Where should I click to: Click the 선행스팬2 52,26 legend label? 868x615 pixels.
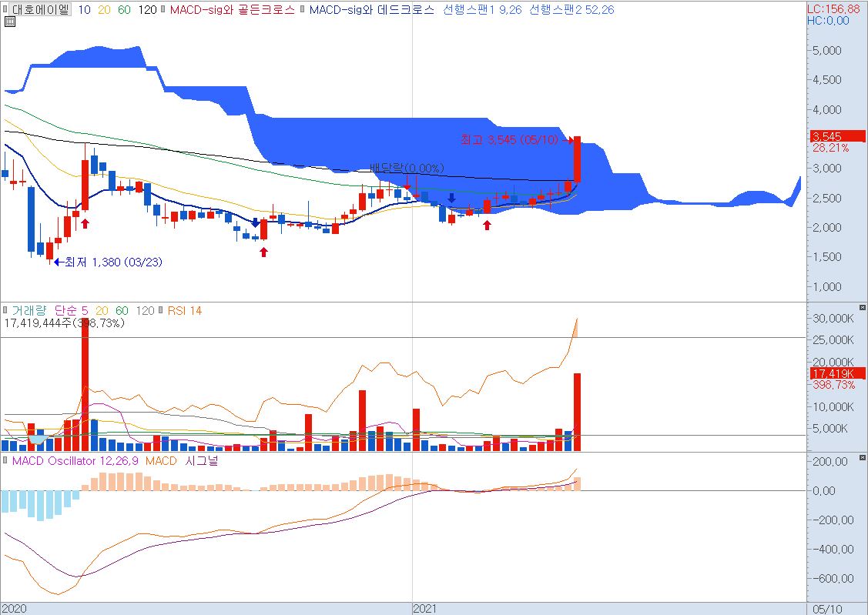[571, 9]
